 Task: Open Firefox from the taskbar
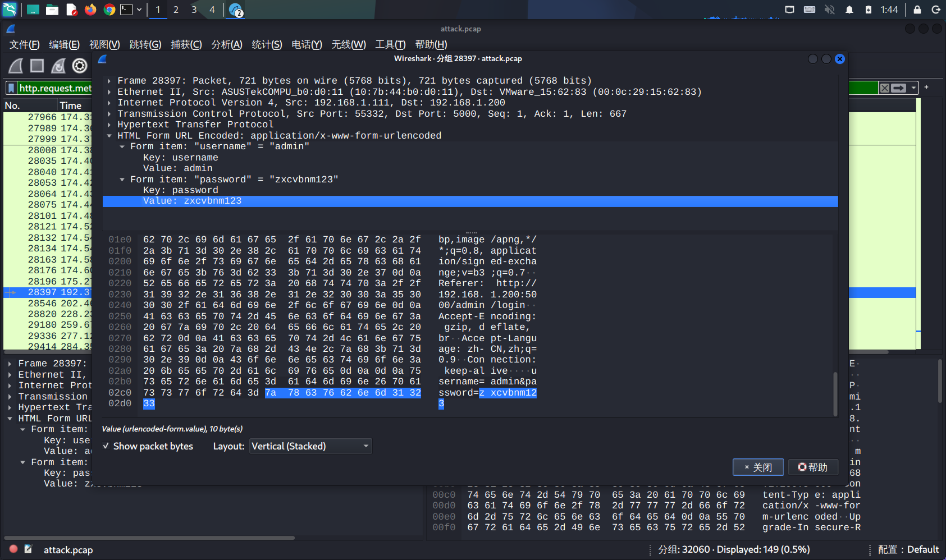90,10
